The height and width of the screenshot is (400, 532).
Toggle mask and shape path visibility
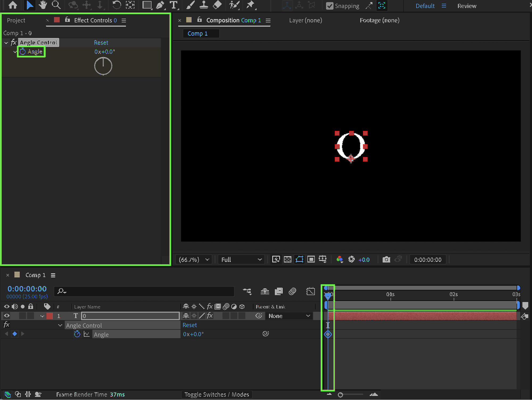click(299, 259)
